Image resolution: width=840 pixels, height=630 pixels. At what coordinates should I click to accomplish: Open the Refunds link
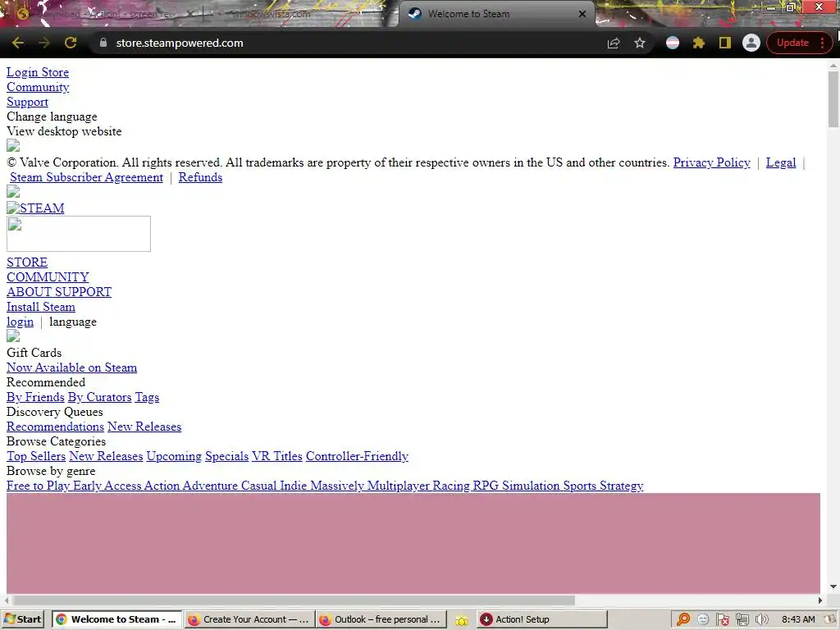(x=200, y=177)
